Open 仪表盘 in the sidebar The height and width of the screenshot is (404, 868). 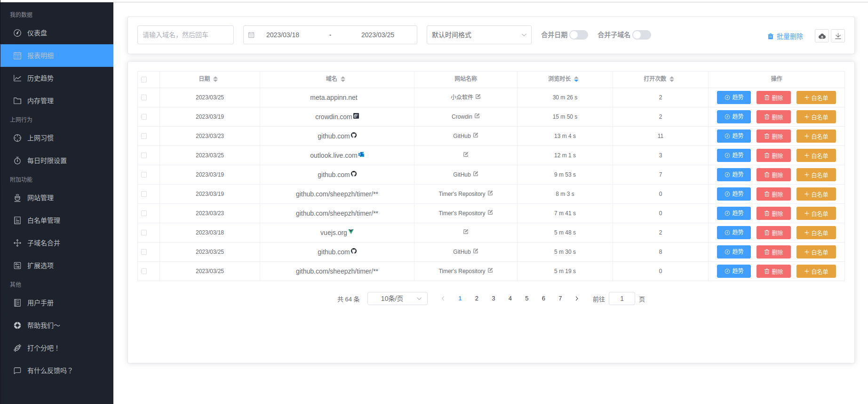point(37,33)
